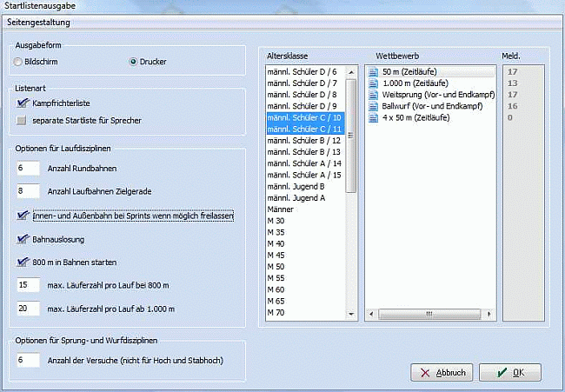Uncheck the Kampfrichterliste checkbox
The image size is (565, 392).
pos(23,103)
